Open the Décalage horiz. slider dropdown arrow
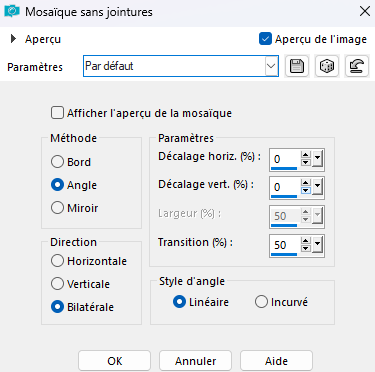The width and height of the screenshot is (375, 372). tap(317, 159)
